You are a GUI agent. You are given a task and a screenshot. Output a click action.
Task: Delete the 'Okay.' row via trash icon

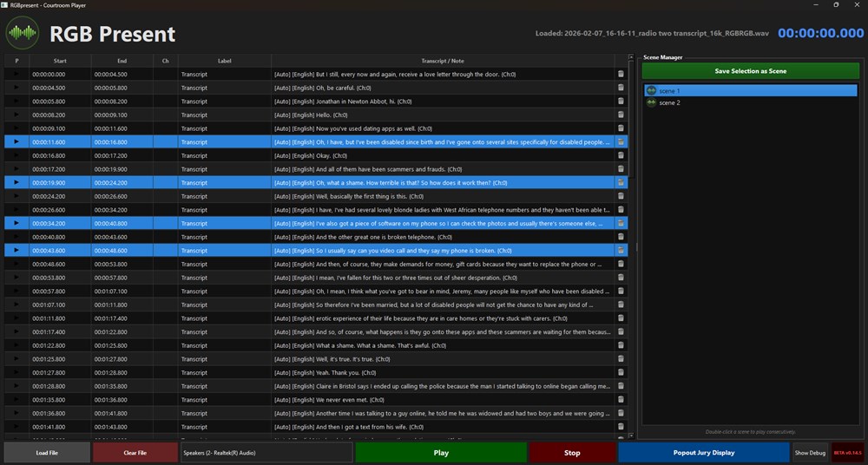click(621, 155)
